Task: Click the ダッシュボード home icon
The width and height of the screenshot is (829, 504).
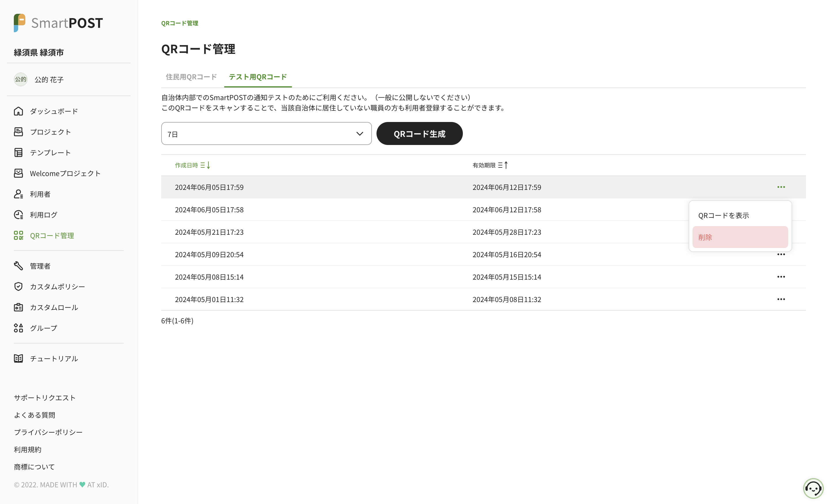Action: [18, 111]
